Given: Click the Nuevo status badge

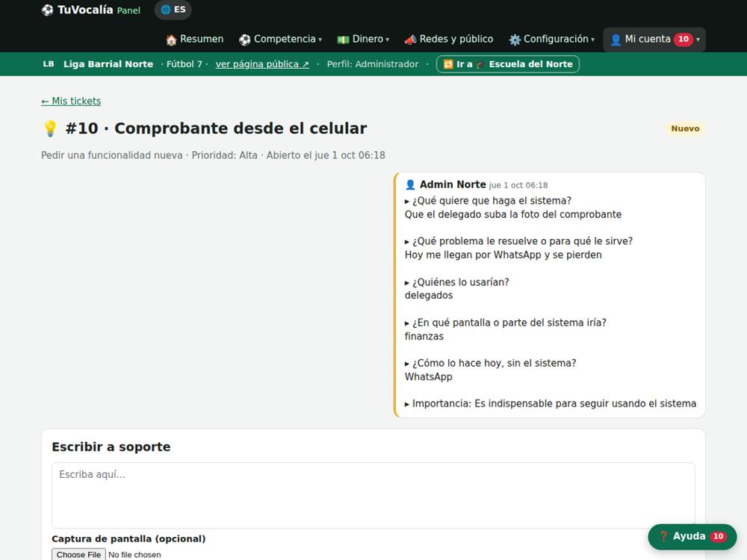Looking at the screenshot, I should click(x=685, y=128).
